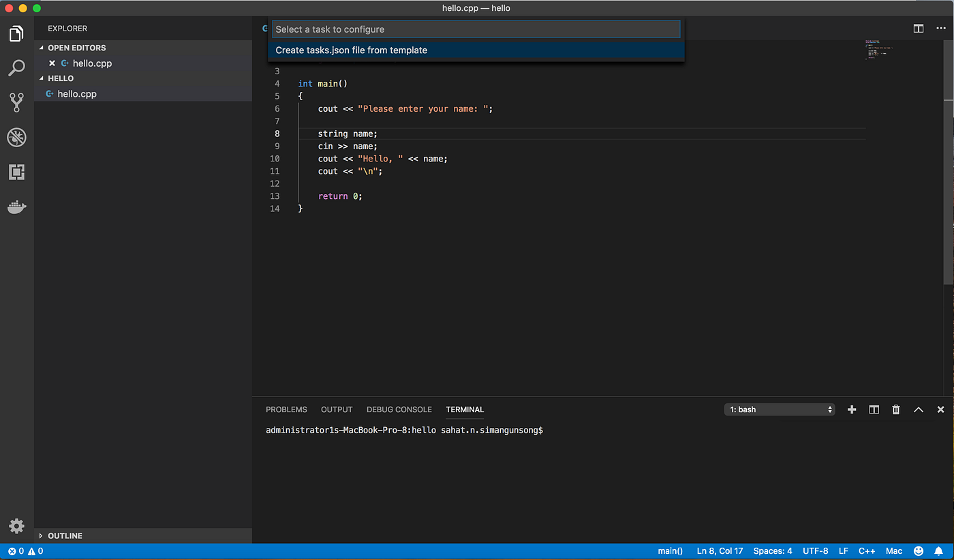This screenshot has height=560, width=954.
Task: Maximize the panel with the chevron toggle
Action: click(918, 409)
